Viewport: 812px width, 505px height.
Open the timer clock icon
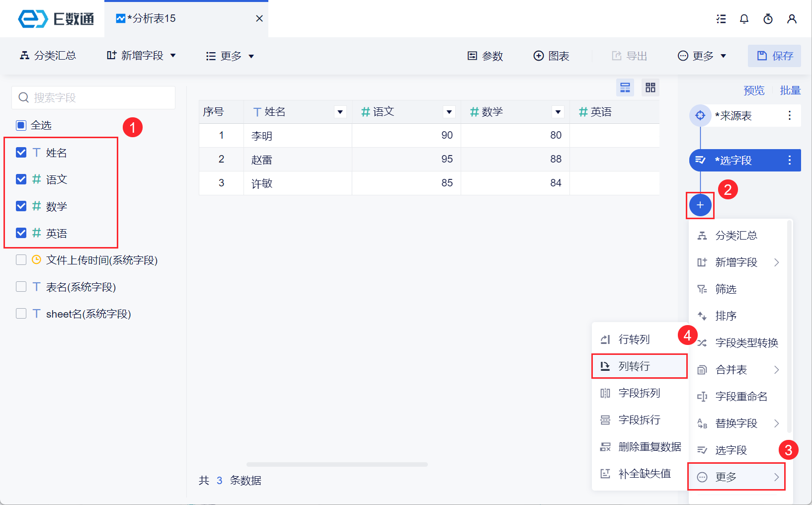768,19
